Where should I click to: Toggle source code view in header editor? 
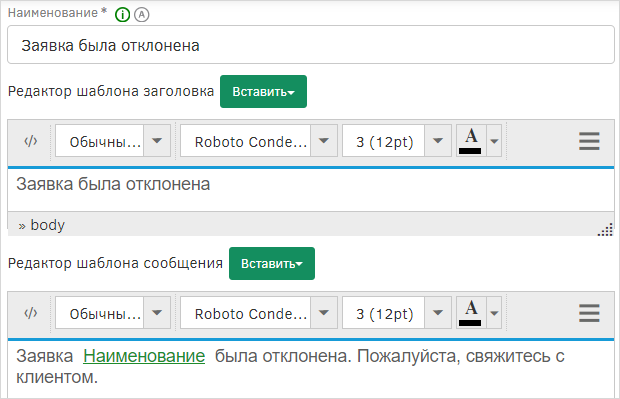pos(31,141)
